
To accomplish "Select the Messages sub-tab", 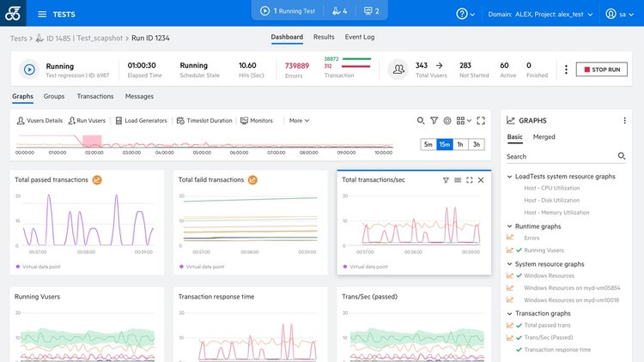I will tap(139, 96).
